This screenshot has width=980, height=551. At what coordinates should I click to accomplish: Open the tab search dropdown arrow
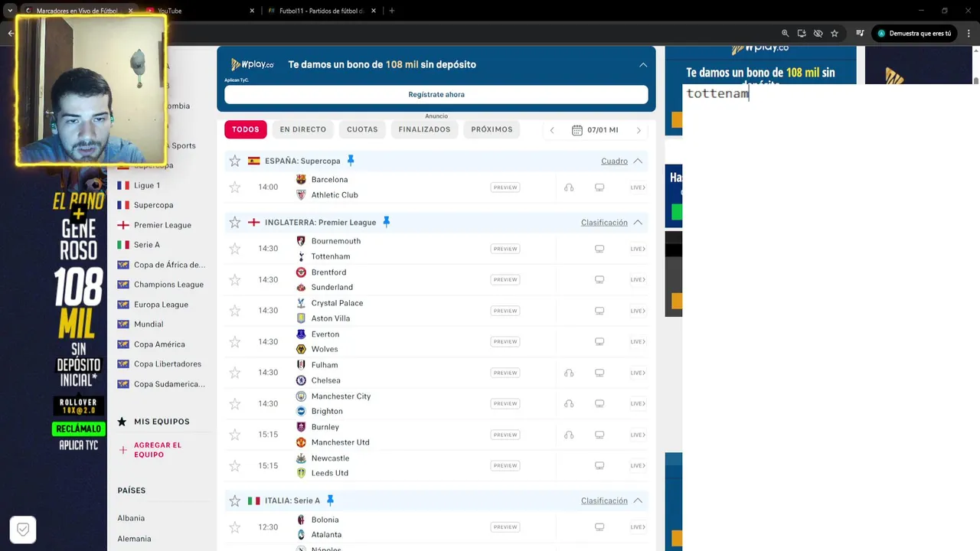10,11
